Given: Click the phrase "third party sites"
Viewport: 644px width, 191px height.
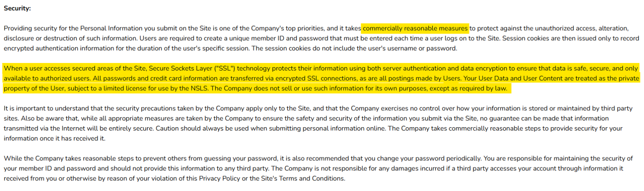Looking at the screenshot, I should click(x=621, y=108).
